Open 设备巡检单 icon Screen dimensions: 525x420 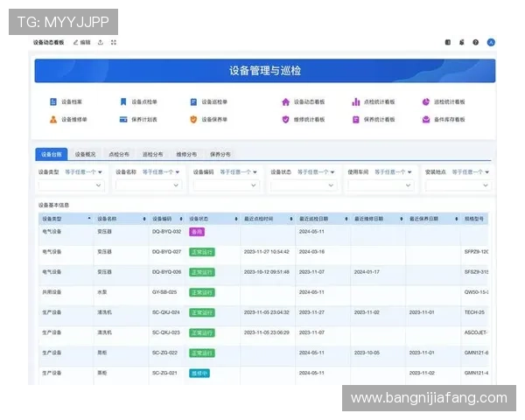click(193, 101)
